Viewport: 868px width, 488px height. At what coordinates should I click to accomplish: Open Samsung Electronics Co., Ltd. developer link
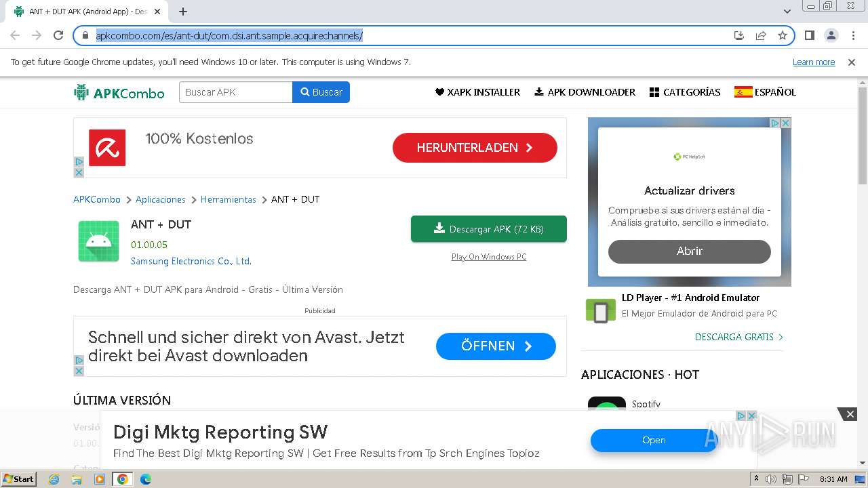tap(191, 261)
